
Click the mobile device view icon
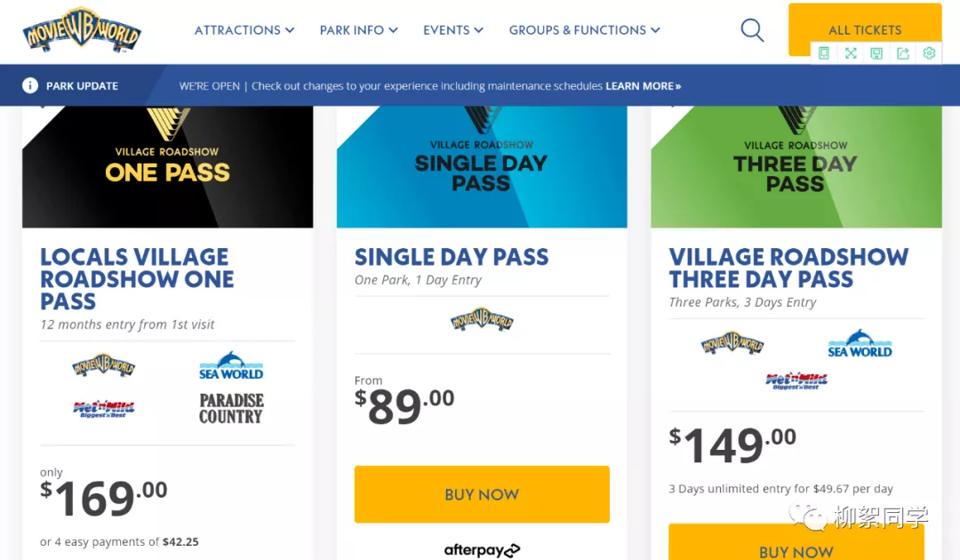pos(824,53)
